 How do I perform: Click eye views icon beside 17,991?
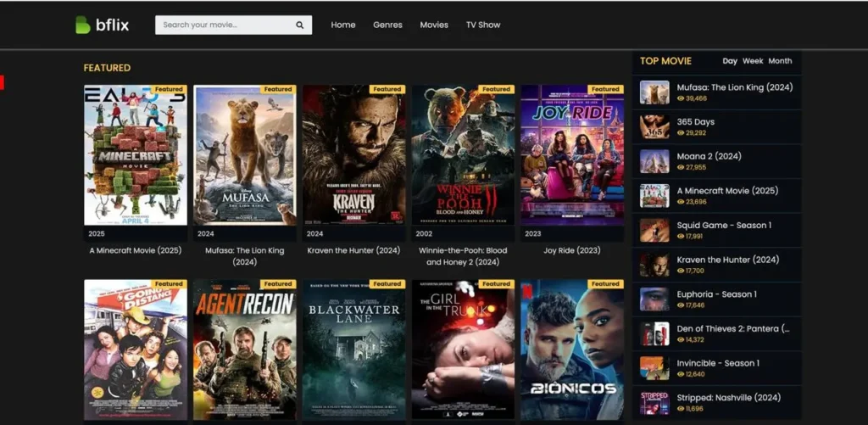681,236
